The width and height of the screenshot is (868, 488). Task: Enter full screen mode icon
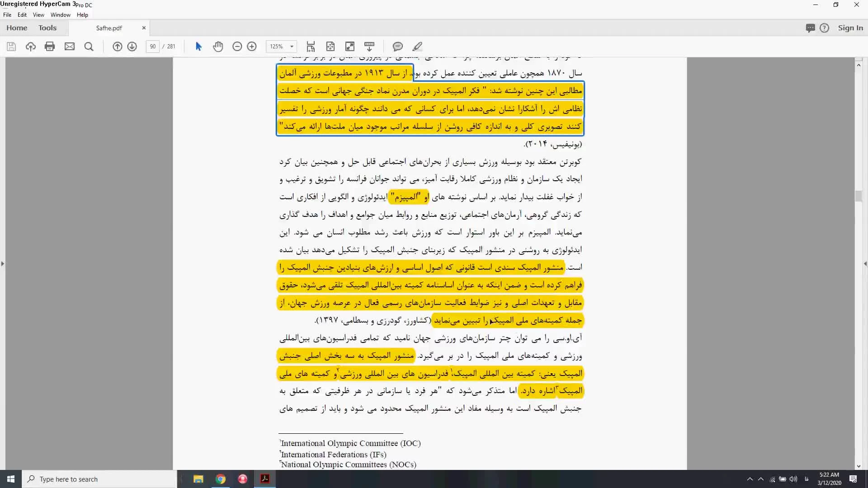point(350,47)
